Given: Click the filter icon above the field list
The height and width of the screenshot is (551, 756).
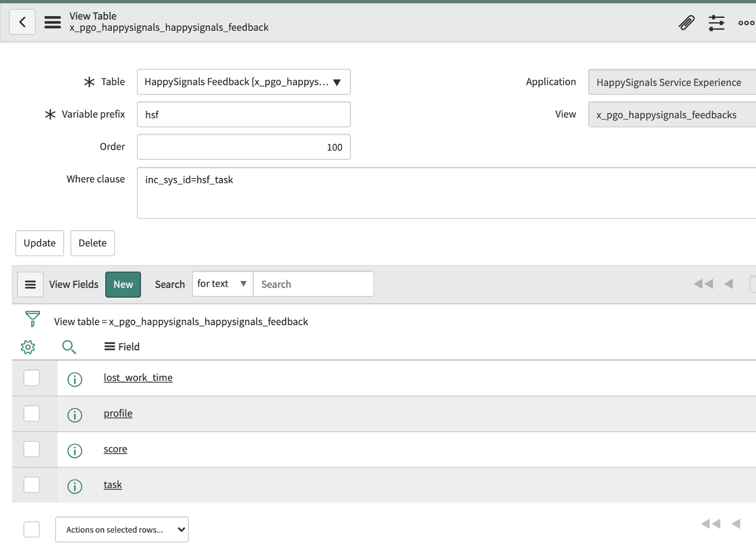Looking at the screenshot, I should click(32, 320).
